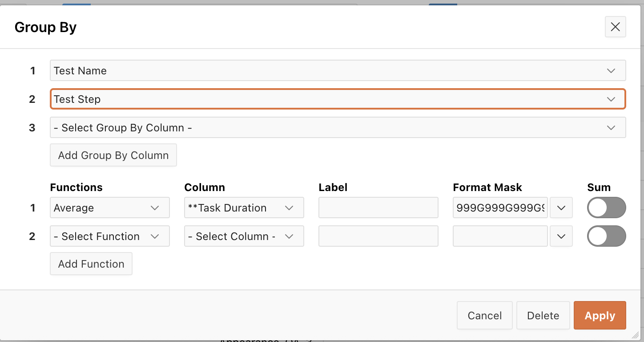Click the first row Format Mask field

pyautogui.click(x=500, y=208)
